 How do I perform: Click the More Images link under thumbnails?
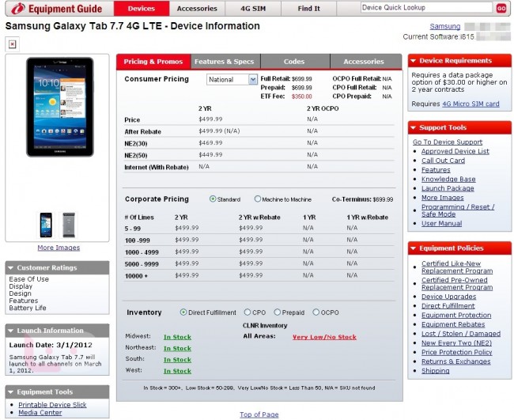click(58, 248)
